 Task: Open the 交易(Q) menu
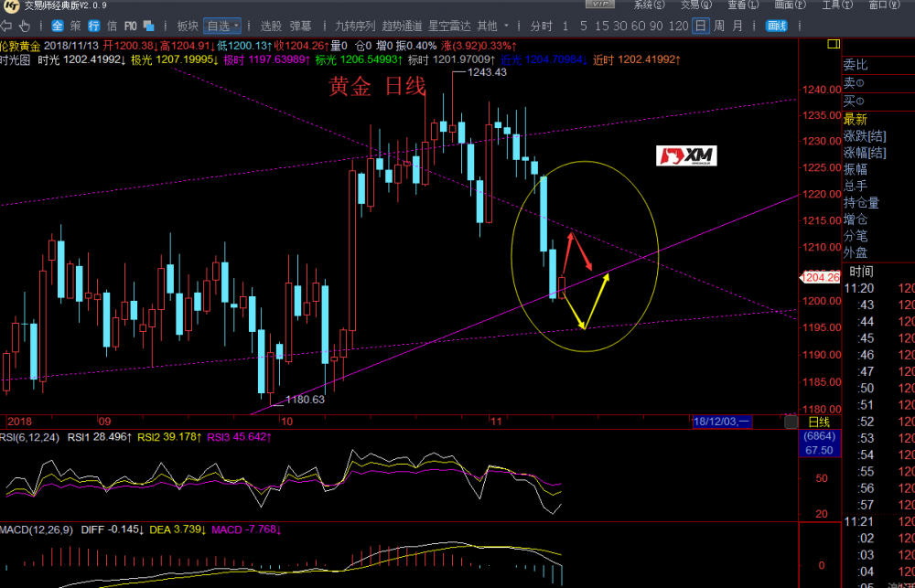(695, 5)
